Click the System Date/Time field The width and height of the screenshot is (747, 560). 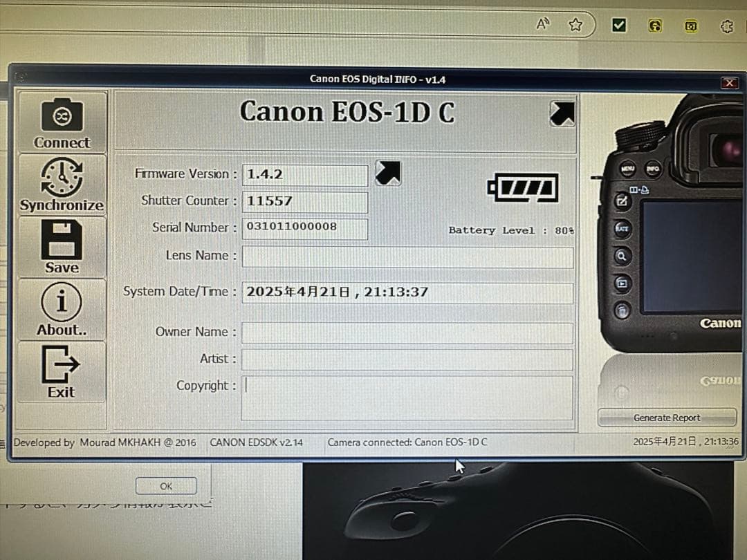[x=408, y=292]
